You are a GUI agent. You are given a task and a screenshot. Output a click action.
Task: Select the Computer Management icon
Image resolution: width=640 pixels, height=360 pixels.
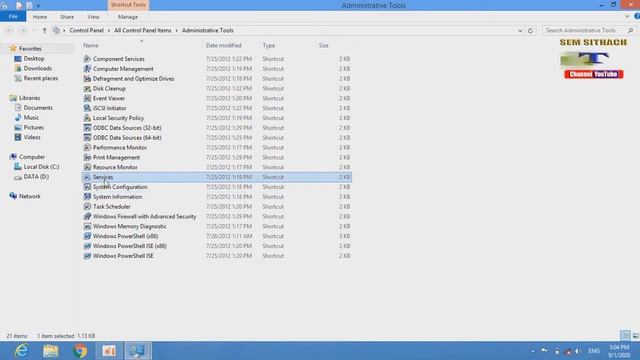point(87,69)
